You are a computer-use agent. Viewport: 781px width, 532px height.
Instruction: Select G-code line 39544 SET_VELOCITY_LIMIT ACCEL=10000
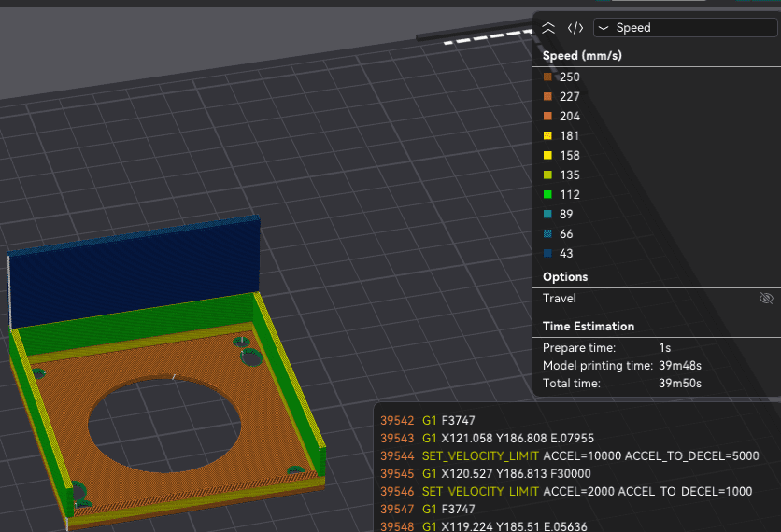click(x=569, y=455)
